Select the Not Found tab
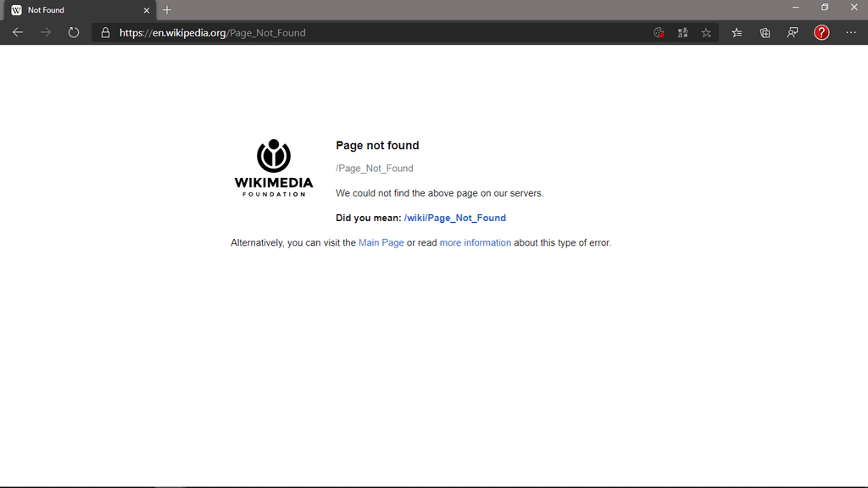Image resolution: width=868 pixels, height=488 pixels. tap(81, 10)
